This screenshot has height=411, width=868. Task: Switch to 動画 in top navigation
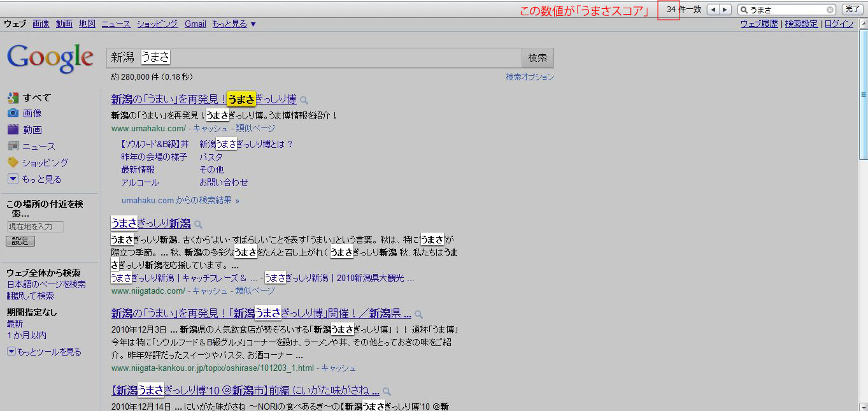click(64, 24)
